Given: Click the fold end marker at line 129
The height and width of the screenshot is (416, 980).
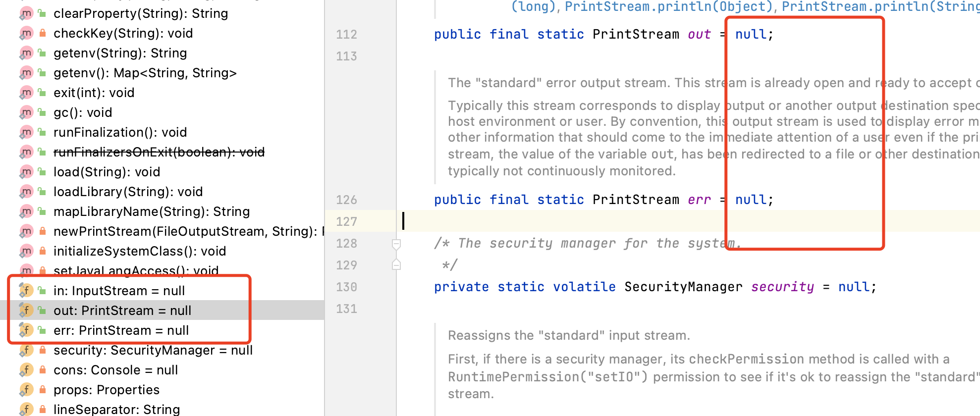Looking at the screenshot, I should (396, 265).
